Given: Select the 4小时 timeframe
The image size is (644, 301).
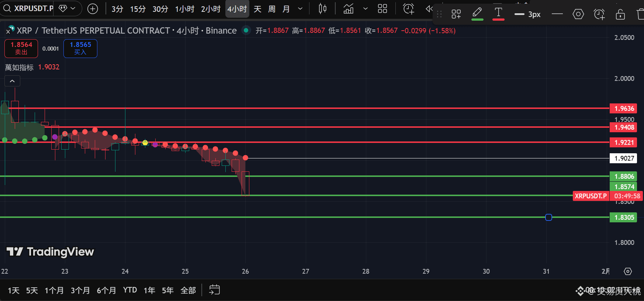Looking at the screenshot, I should 237,9.
